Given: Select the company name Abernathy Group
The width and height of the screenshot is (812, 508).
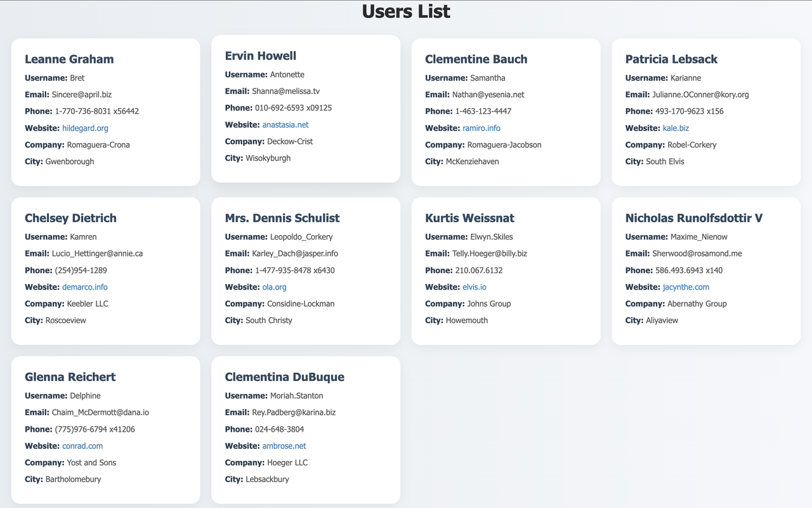Looking at the screenshot, I should coord(697,304).
